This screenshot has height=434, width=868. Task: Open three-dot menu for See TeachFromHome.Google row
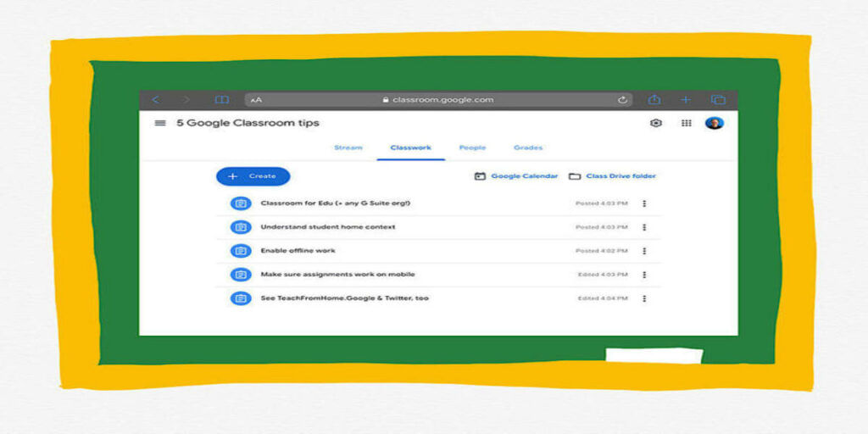click(x=644, y=298)
